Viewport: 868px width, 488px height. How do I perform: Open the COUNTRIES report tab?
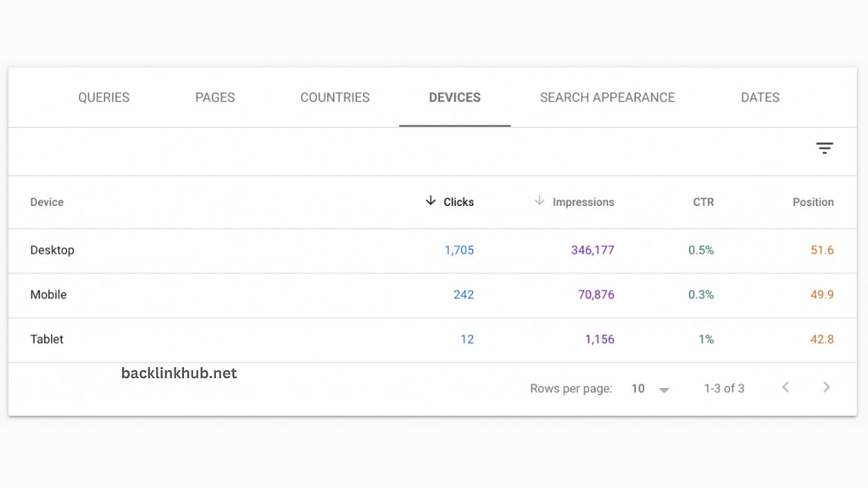[x=334, y=97]
